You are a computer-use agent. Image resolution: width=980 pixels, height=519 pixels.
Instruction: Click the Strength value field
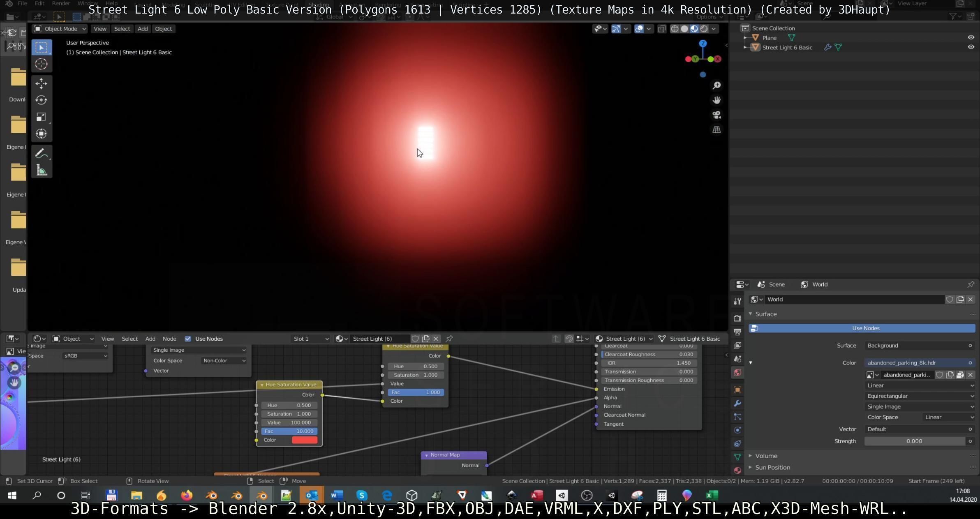point(914,441)
